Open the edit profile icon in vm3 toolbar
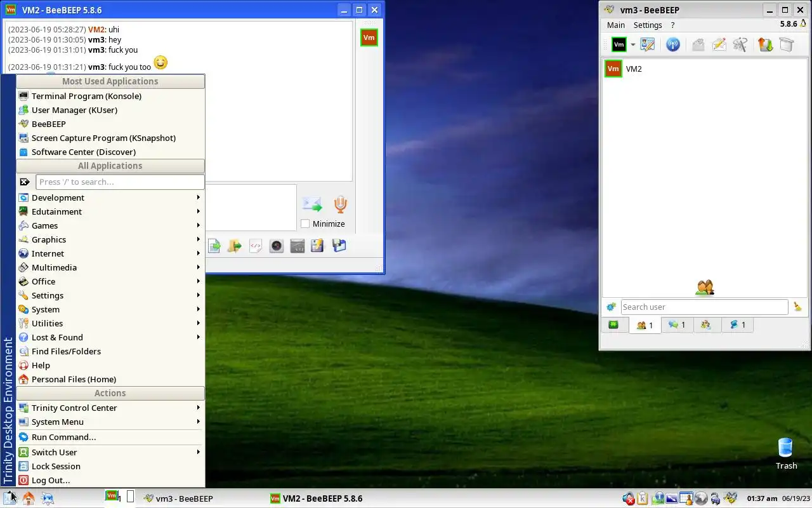This screenshot has height=508, width=812. point(648,44)
